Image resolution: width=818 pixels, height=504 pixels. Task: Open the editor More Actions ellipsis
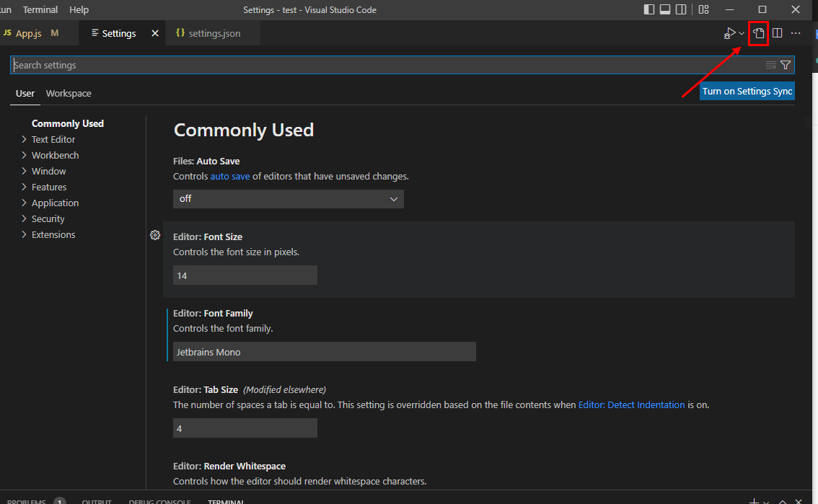tap(796, 33)
